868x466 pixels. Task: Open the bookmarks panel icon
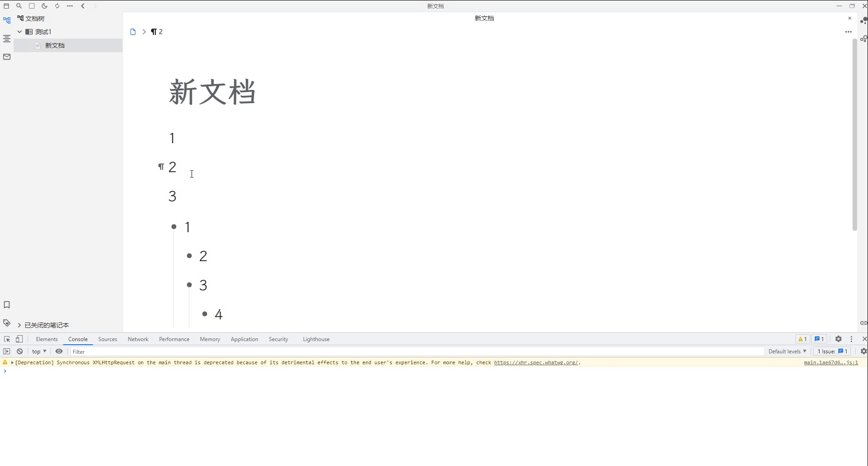tap(6, 305)
